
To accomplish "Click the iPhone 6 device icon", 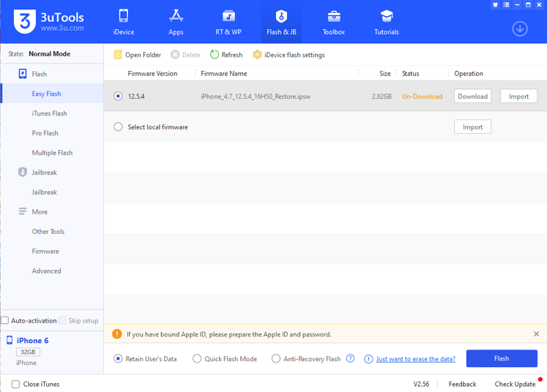I will coord(10,340).
